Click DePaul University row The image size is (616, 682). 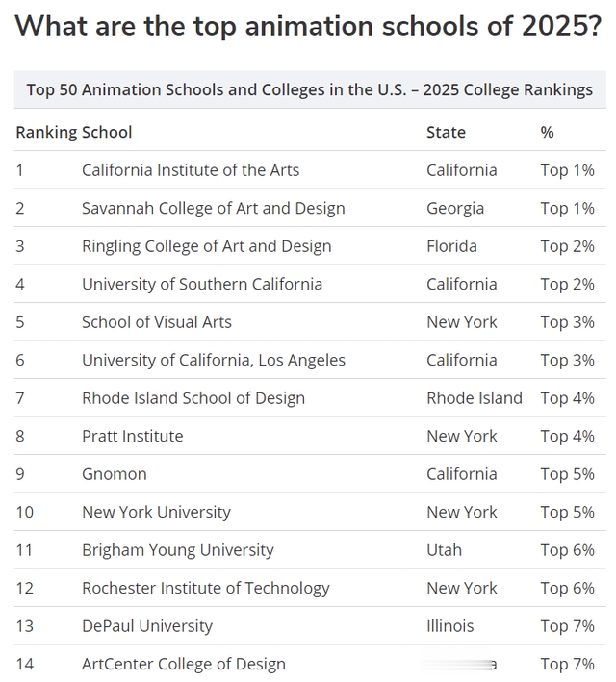tap(310, 626)
